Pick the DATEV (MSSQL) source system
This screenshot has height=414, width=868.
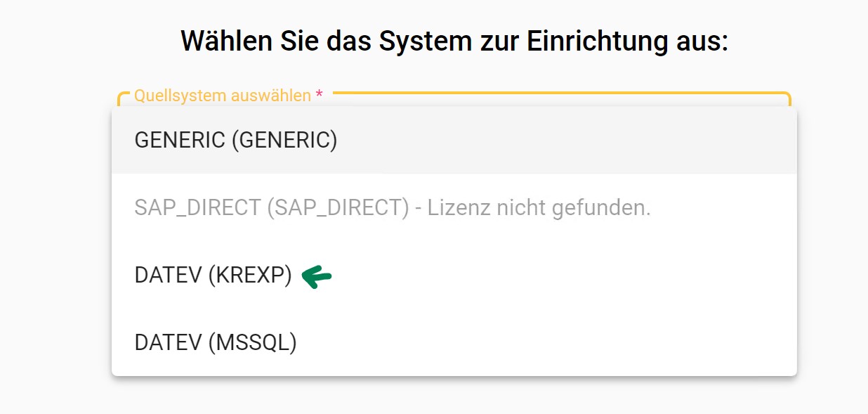[216, 343]
